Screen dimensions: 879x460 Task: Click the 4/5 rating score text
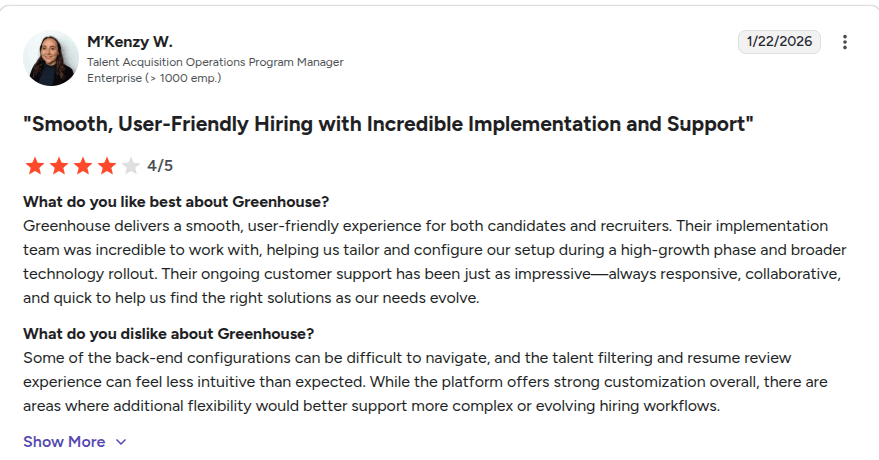[x=160, y=166]
